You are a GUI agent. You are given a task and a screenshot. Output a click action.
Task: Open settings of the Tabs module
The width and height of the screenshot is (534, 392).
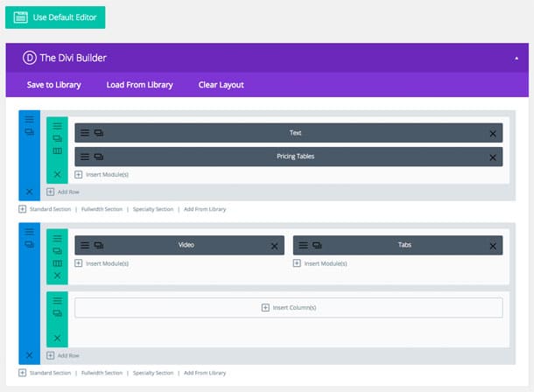(x=303, y=245)
